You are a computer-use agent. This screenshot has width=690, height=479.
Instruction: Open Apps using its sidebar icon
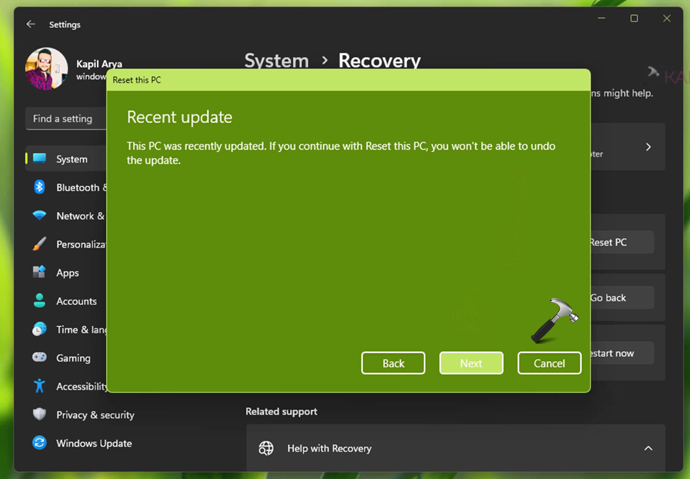click(40, 272)
